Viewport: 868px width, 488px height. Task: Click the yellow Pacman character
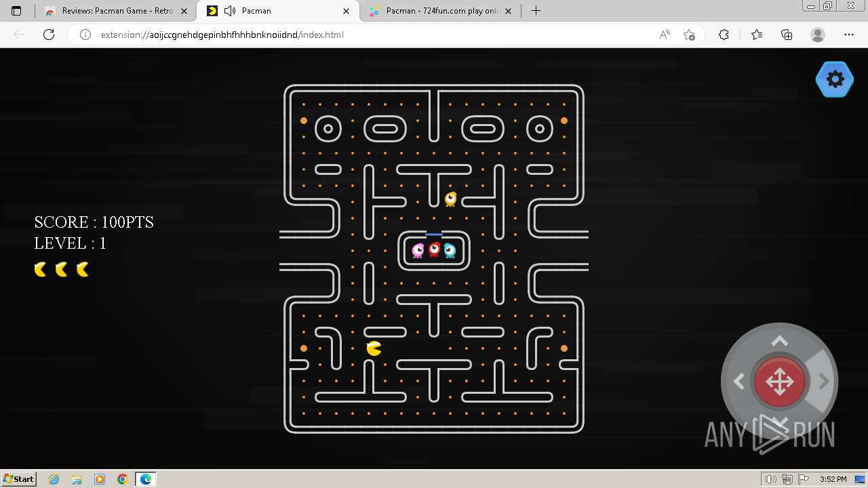[x=374, y=348]
